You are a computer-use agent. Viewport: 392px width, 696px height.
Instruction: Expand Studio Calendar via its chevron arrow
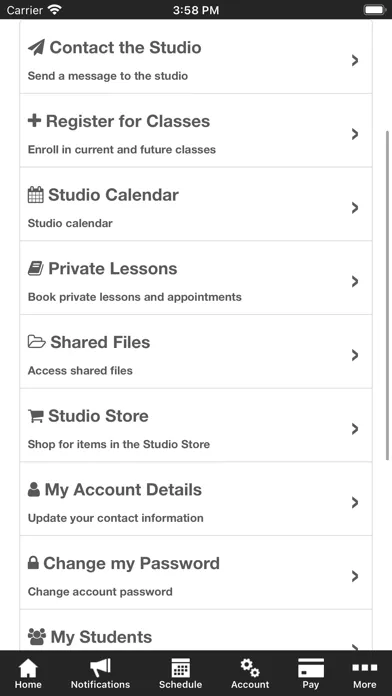(x=355, y=208)
